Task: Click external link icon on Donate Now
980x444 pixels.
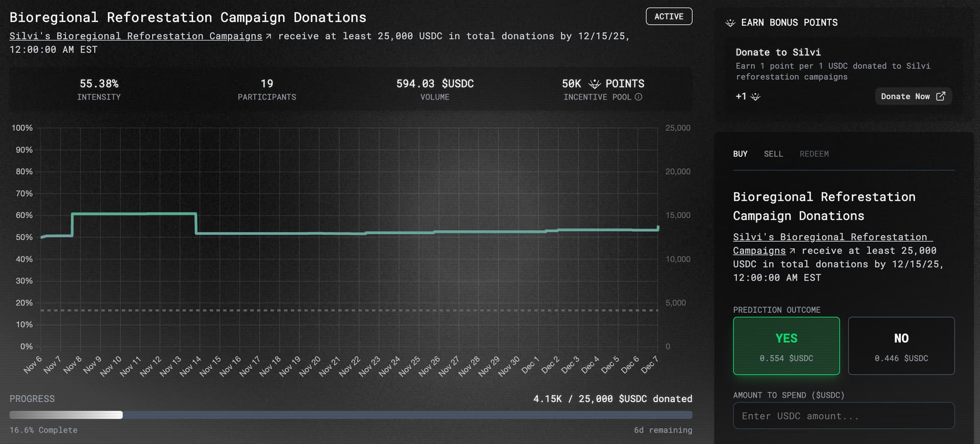Action: [x=941, y=96]
